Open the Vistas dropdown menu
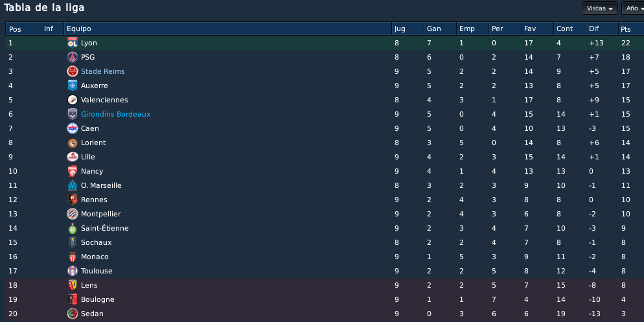 (x=599, y=8)
